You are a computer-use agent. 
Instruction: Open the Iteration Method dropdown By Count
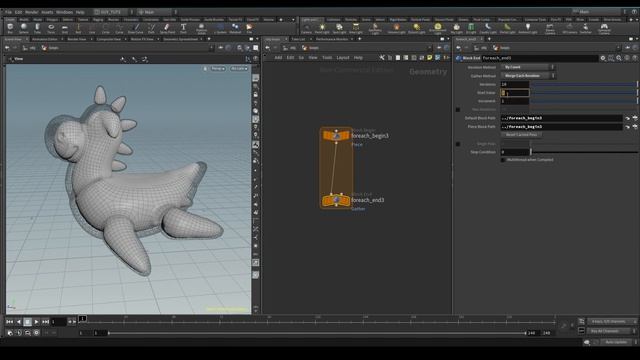528,67
